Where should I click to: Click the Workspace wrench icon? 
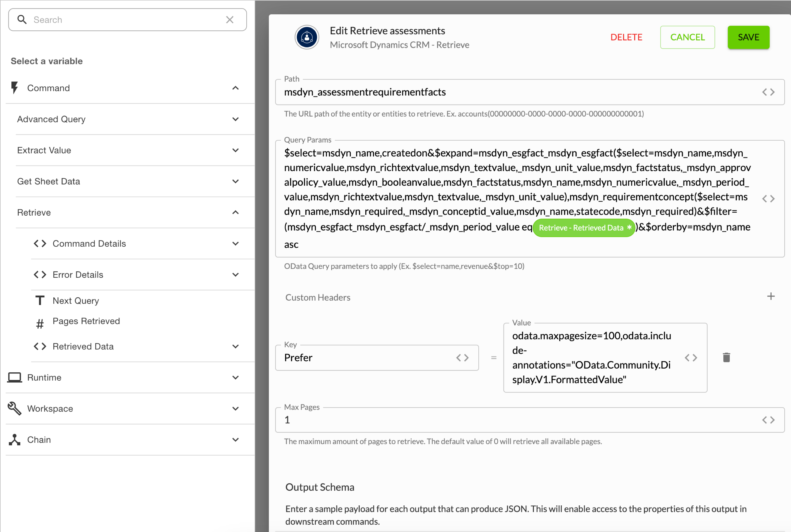tap(15, 408)
